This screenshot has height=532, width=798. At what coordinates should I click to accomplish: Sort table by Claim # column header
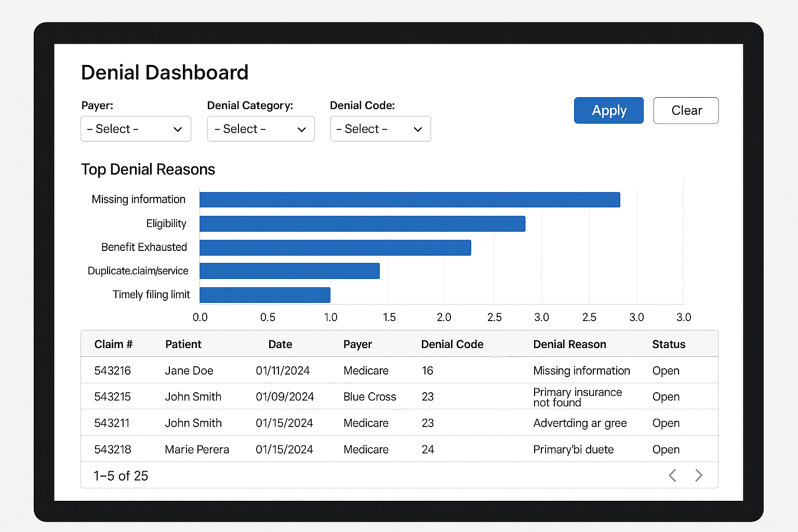pos(113,344)
